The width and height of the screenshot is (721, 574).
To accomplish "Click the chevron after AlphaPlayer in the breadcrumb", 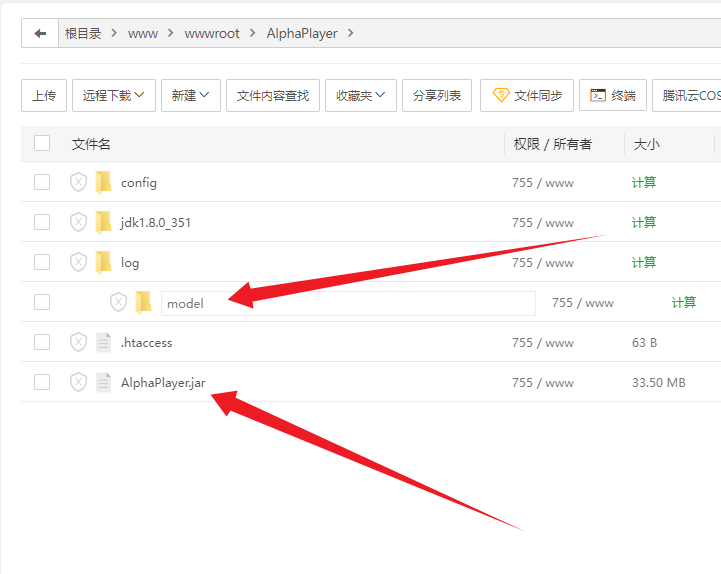I will (350, 33).
